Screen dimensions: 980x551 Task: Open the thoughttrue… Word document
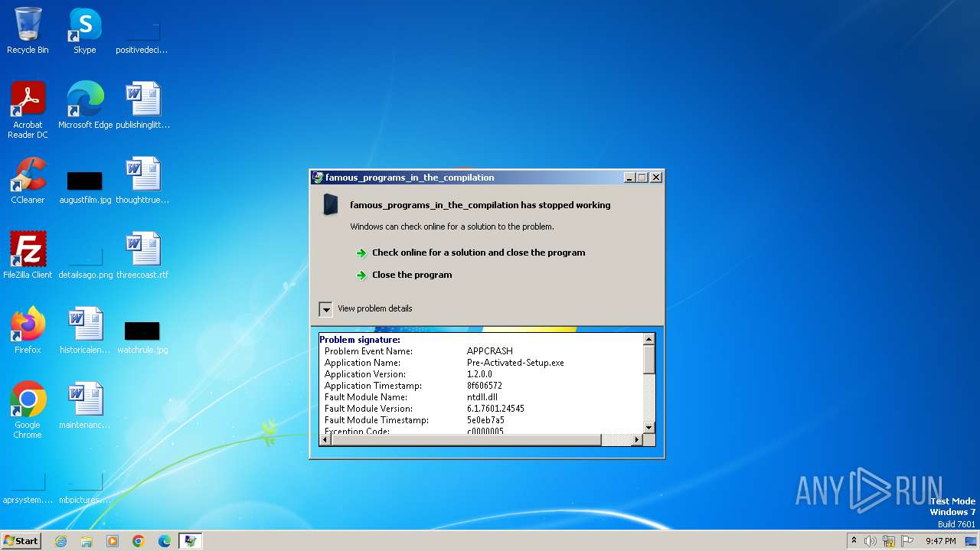(142, 180)
